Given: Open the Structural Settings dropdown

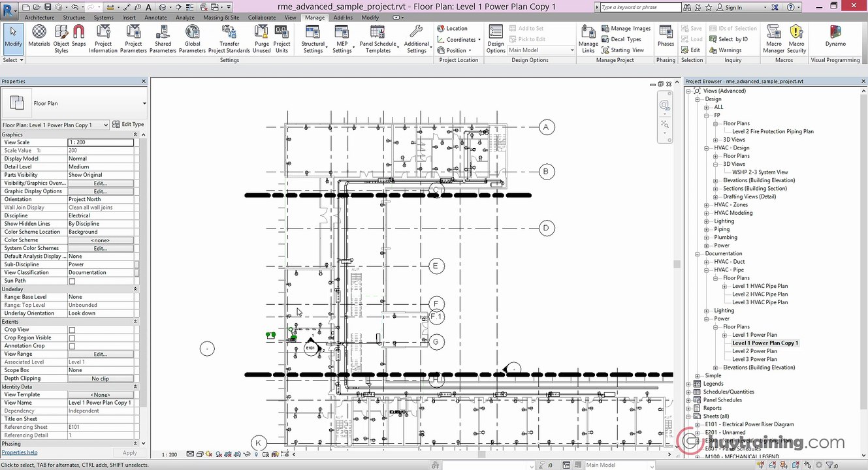Looking at the screenshot, I should [x=313, y=39].
